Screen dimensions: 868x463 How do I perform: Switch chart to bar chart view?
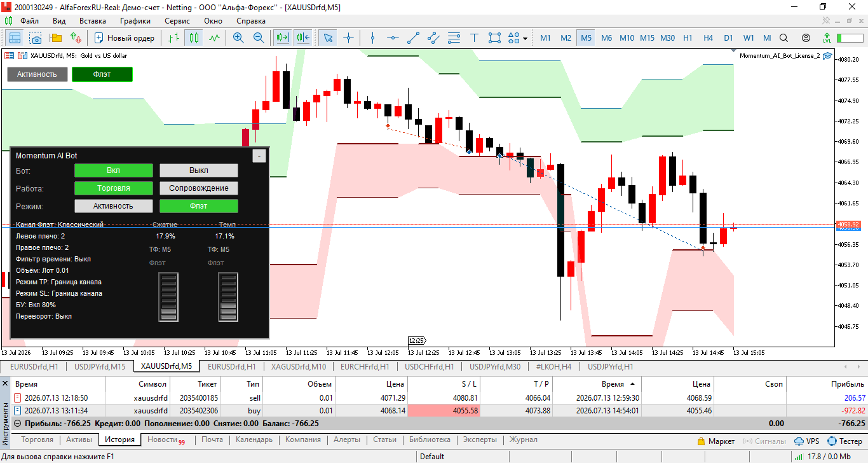coord(173,38)
